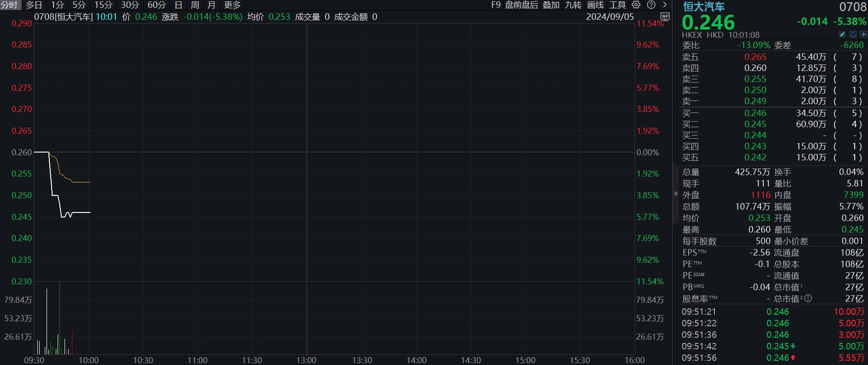This screenshot has height=365, width=868.
Task: Select the 1分 one-minute tab
Action: tap(57, 5)
